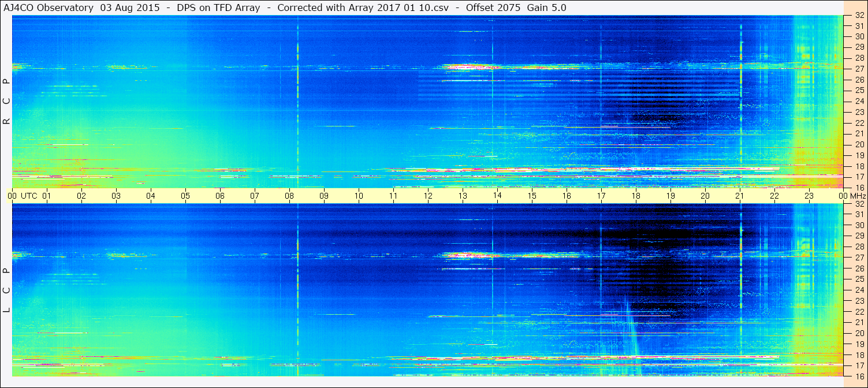Click the 11 hour label on time axis

[393, 196]
